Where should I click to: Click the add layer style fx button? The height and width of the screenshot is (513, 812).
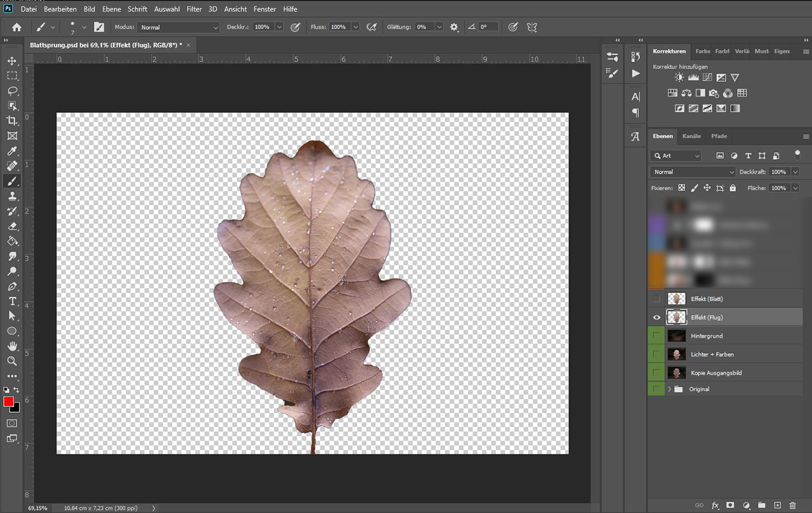pos(715,505)
